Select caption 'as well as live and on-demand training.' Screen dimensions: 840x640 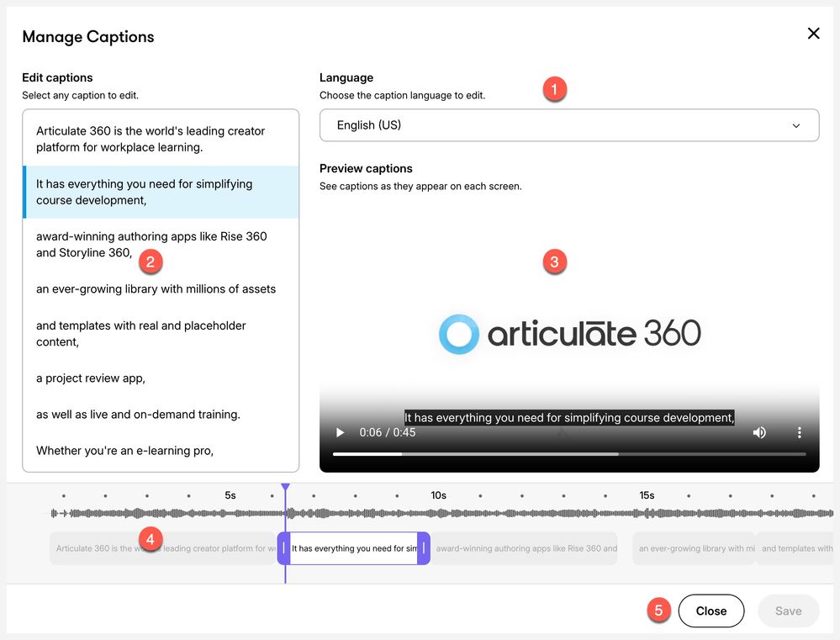coord(161,415)
